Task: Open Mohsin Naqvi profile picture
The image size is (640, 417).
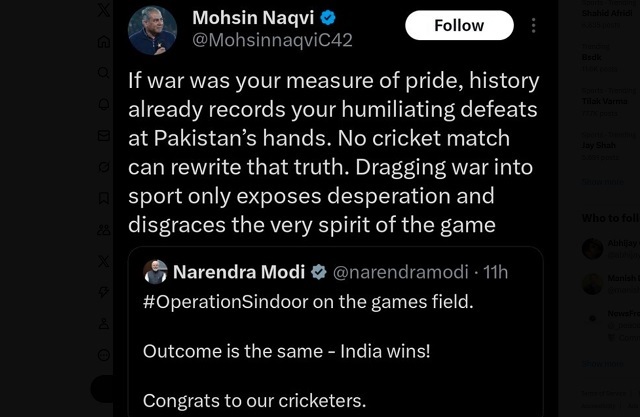Action: click(152, 30)
